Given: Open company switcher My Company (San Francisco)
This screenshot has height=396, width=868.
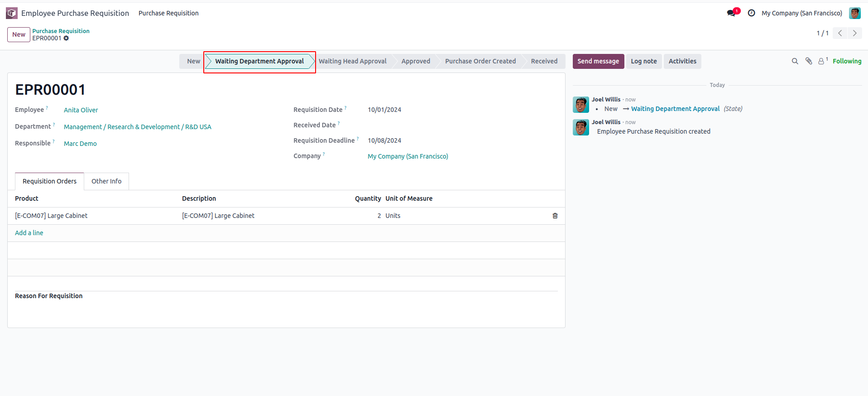Looking at the screenshot, I should point(801,13).
